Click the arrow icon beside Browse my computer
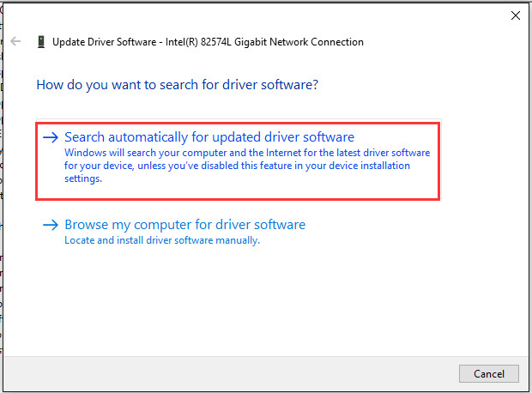Image resolution: width=532 pixels, height=393 pixels. [51, 226]
